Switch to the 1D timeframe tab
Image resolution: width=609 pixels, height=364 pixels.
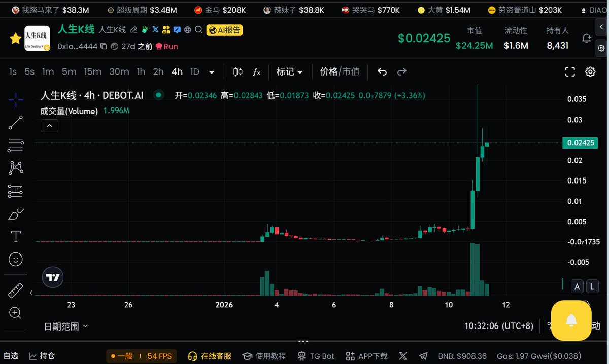(194, 71)
